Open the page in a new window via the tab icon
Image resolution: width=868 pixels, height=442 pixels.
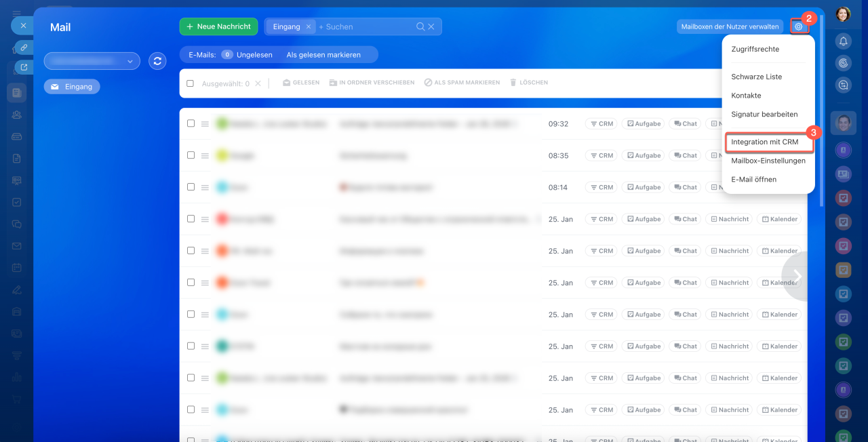(24, 67)
